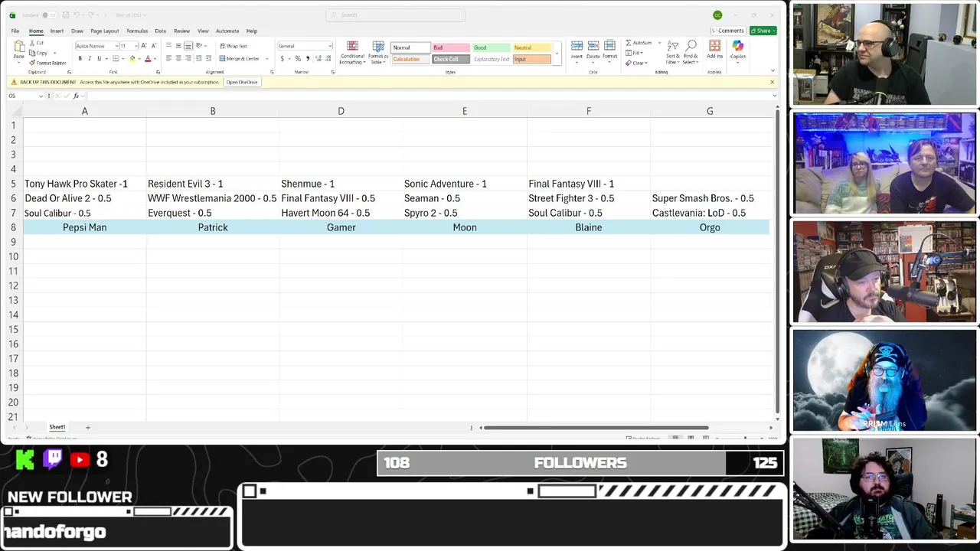Select cell containing Pepsi Man
Screen dimensions: 980x551
(85, 227)
